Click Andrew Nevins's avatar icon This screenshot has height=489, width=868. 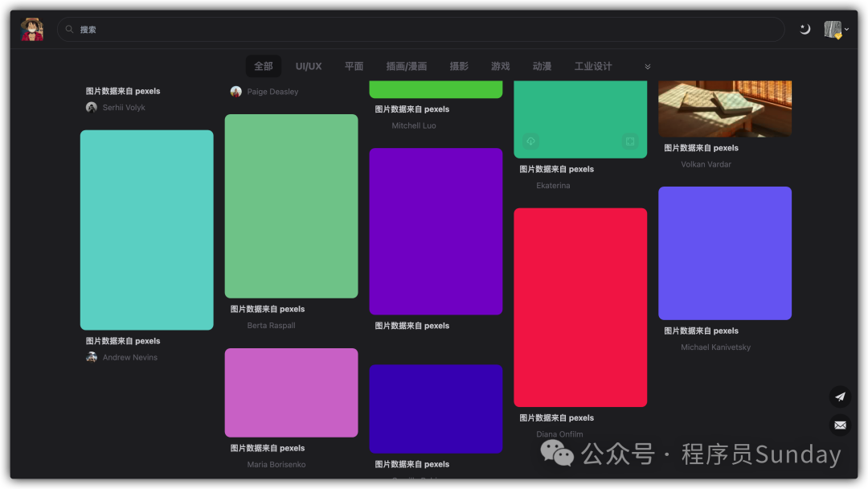(x=92, y=357)
